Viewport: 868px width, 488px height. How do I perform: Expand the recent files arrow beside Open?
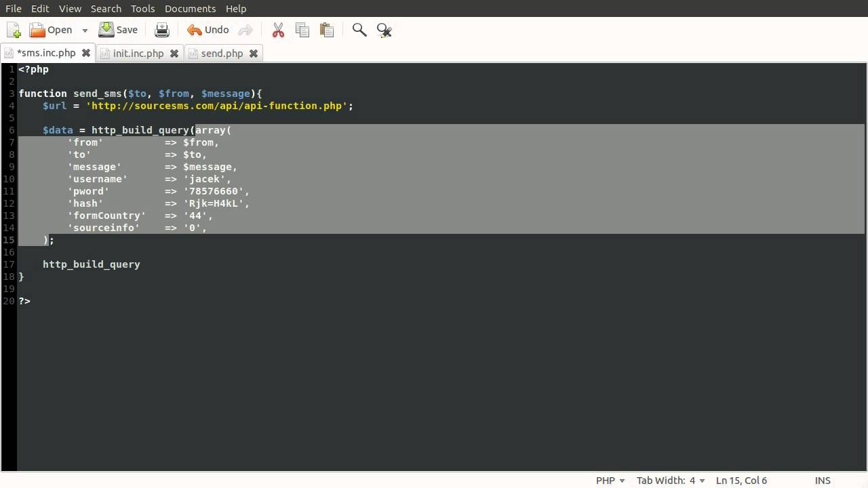(x=85, y=30)
